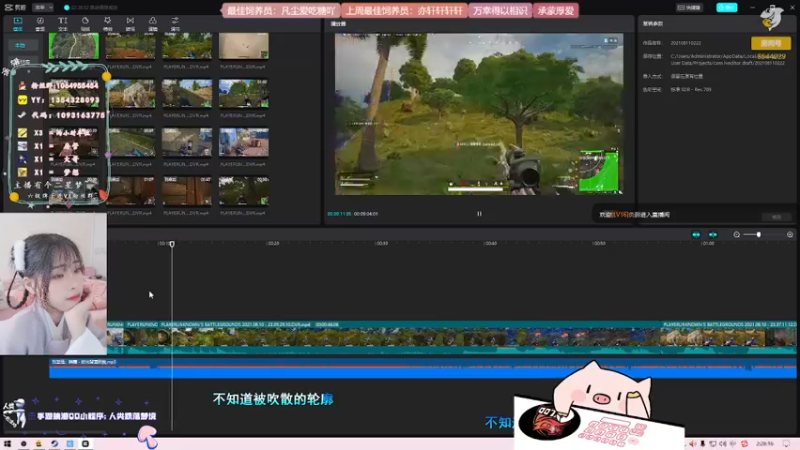The width and height of the screenshot is (800, 450).
Task: Select the blue building clip in the third row
Action: point(244,142)
